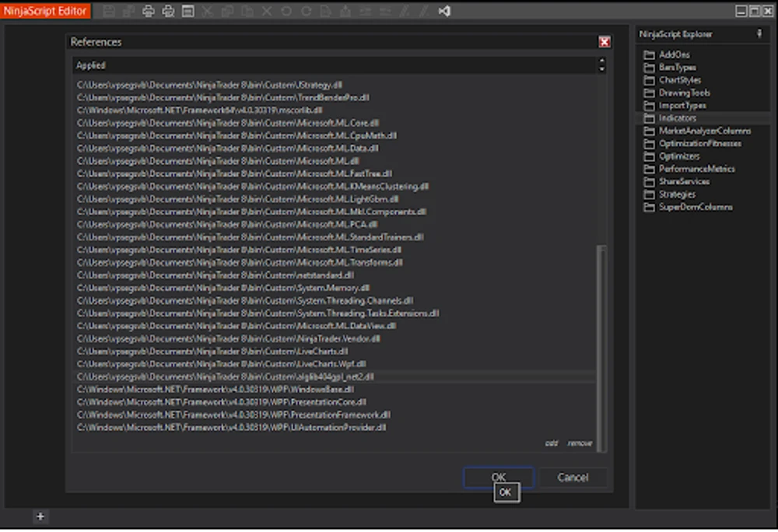Open the Optimizers folder

pyautogui.click(x=672, y=156)
